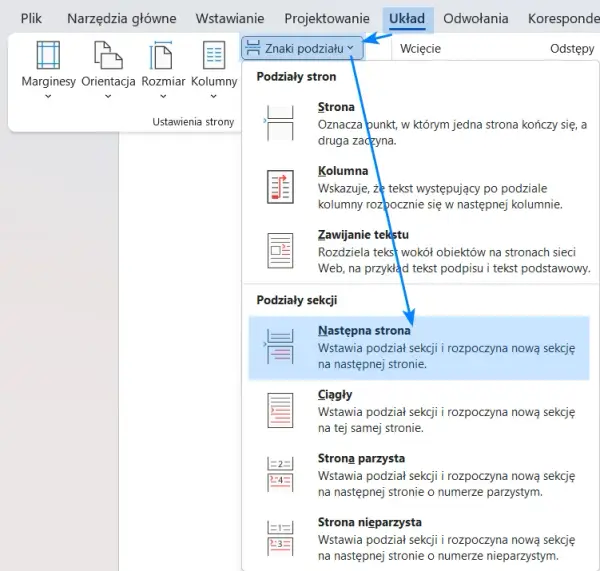
Task: Click the Rozmiar label
Action: pos(163,82)
